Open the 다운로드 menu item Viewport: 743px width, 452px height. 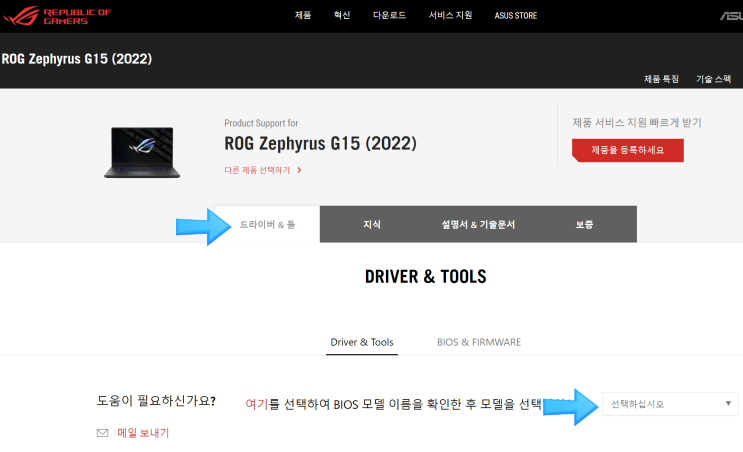[389, 15]
